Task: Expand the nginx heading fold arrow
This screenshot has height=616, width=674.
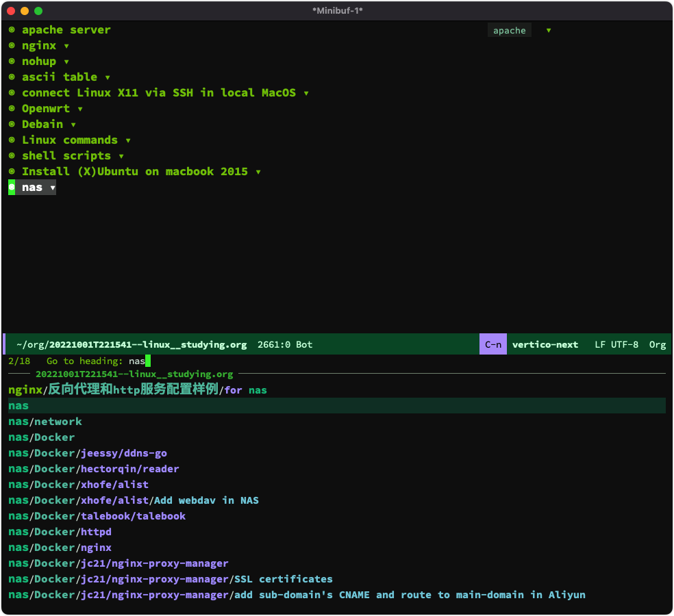Action: coord(66,46)
